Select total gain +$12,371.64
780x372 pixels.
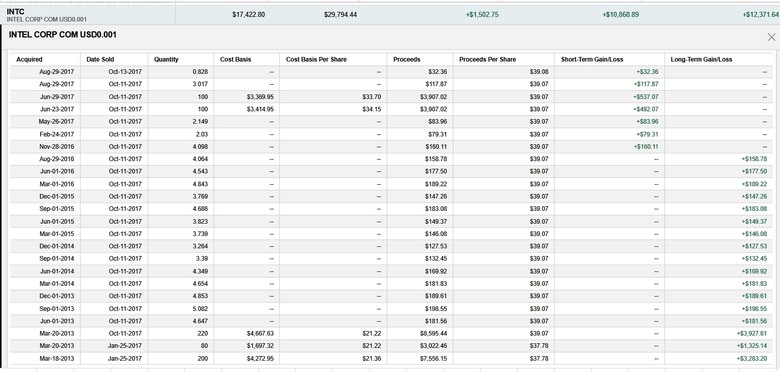pos(762,15)
